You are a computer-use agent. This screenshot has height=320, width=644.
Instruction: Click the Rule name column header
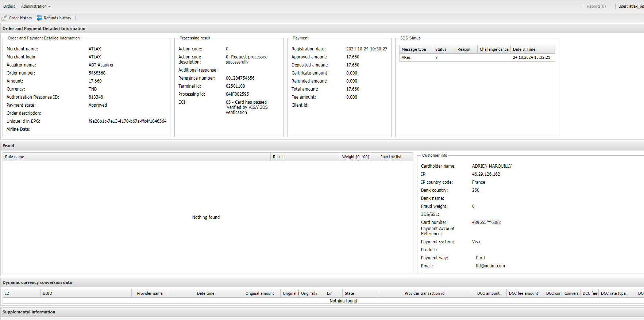[x=15, y=157]
